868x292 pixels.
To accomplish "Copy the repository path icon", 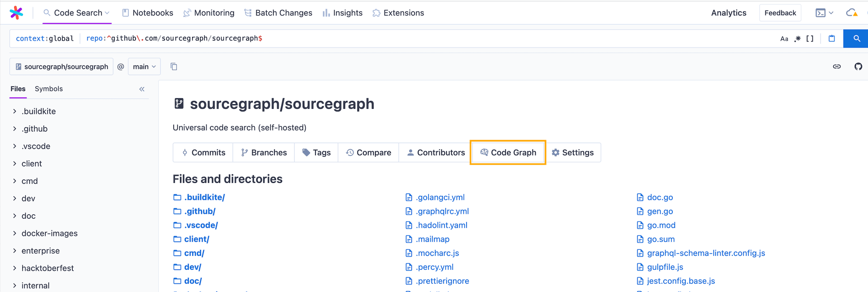I will click(x=174, y=66).
